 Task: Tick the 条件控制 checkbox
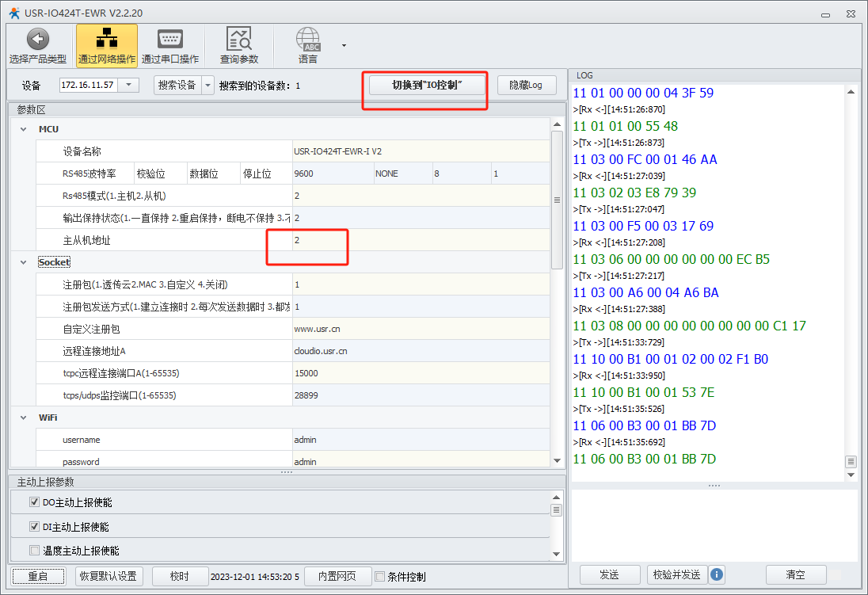(380, 577)
